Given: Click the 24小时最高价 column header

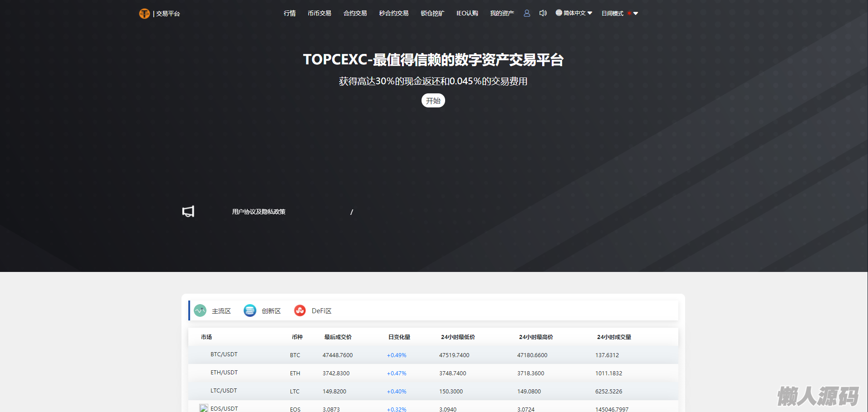Looking at the screenshot, I should (x=536, y=337).
